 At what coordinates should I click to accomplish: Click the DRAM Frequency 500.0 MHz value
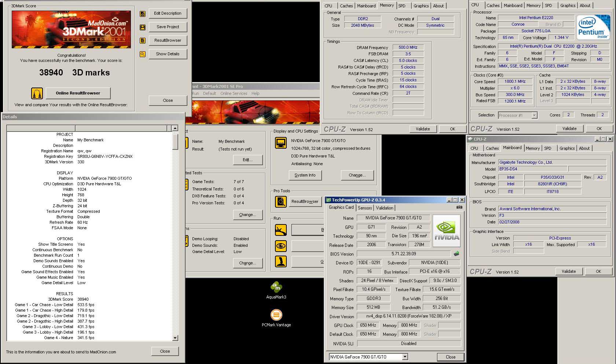click(x=408, y=47)
